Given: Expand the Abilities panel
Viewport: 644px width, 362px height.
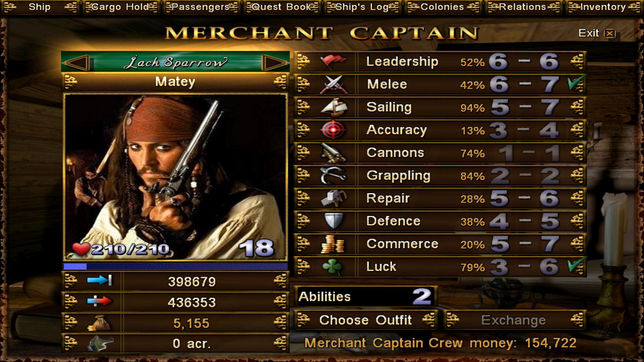Looking at the screenshot, I should [x=366, y=297].
